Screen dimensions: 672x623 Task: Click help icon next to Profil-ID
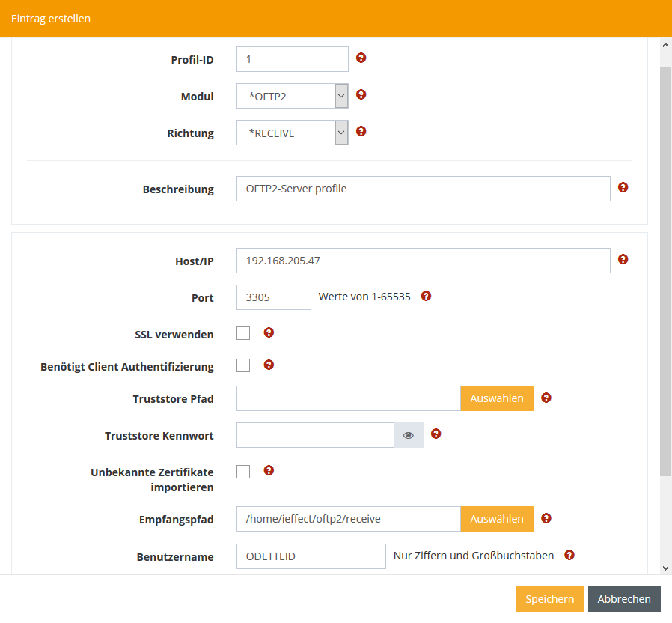pos(361,58)
